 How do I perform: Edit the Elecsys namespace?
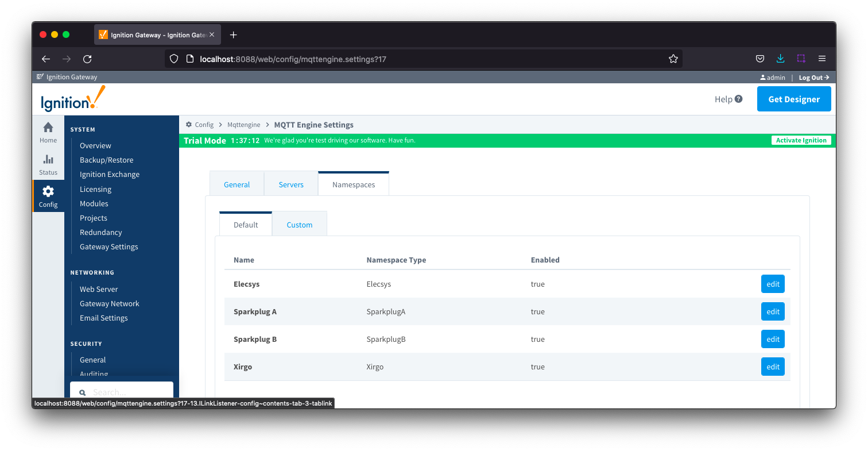coord(773,284)
